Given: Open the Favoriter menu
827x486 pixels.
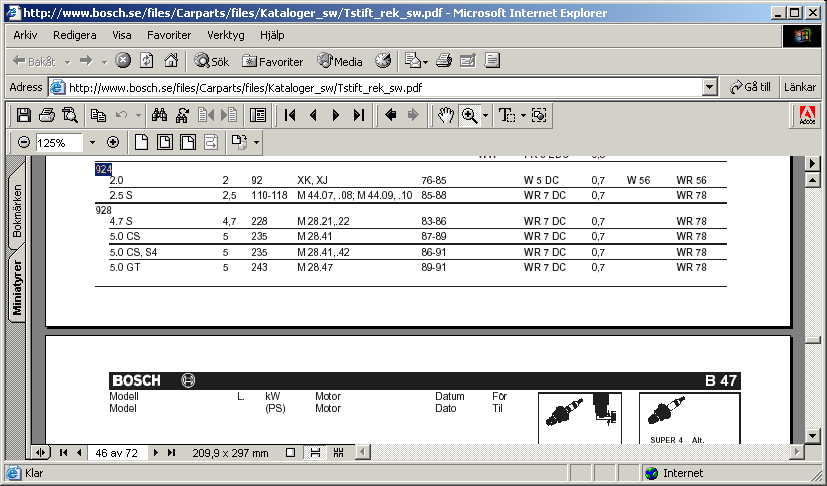Looking at the screenshot, I should click(169, 35).
